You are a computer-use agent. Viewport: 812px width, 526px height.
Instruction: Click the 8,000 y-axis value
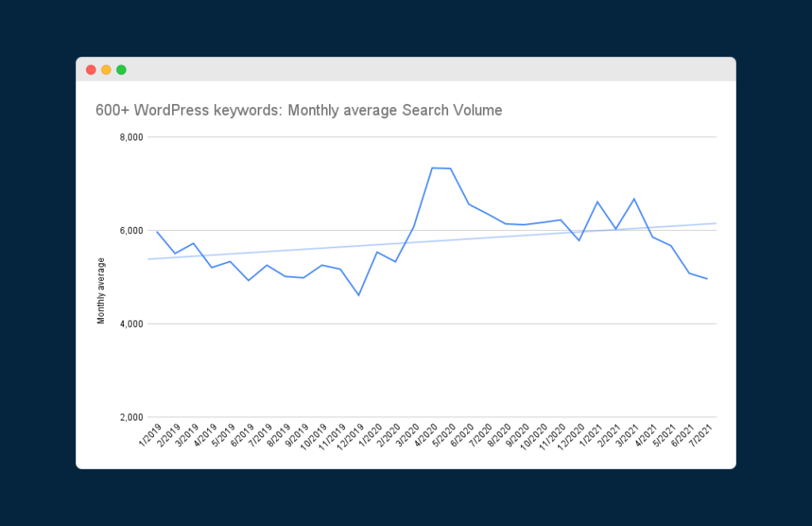[132, 137]
